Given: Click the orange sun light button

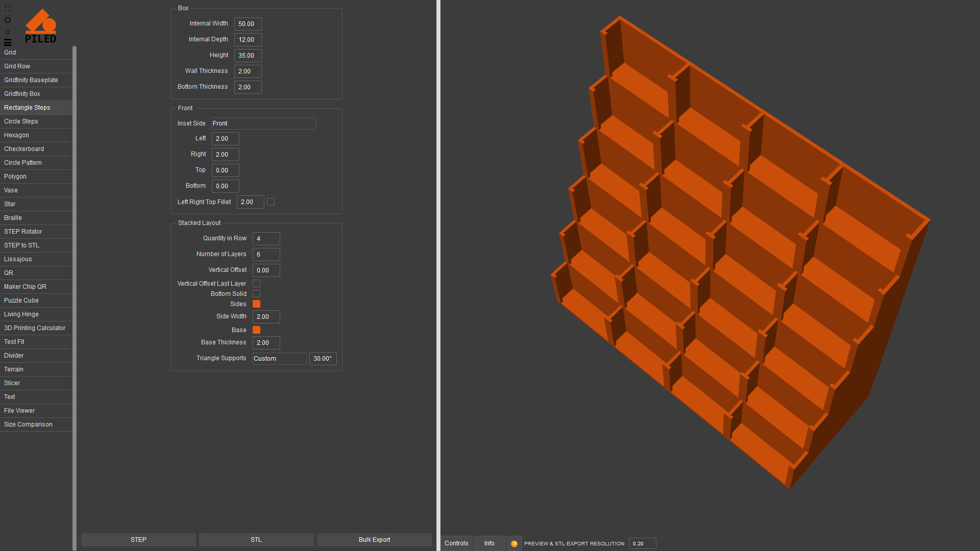Looking at the screenshot, I should 514,543.
